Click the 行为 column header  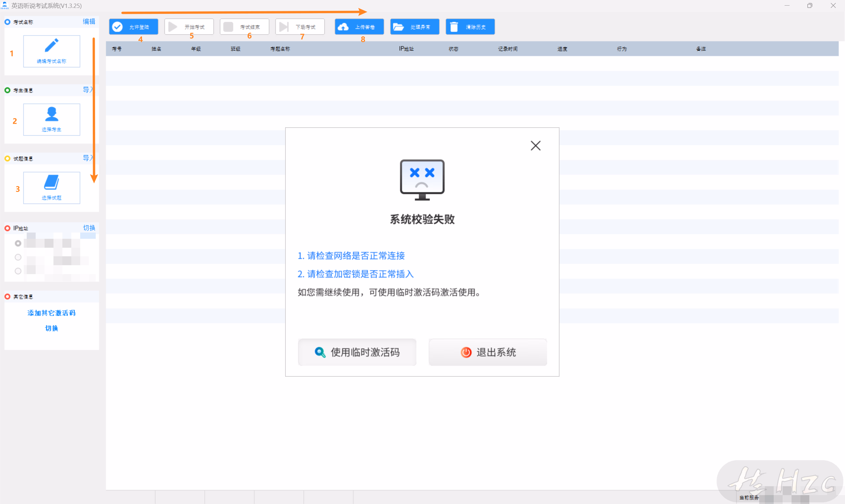tap(622, 49)
